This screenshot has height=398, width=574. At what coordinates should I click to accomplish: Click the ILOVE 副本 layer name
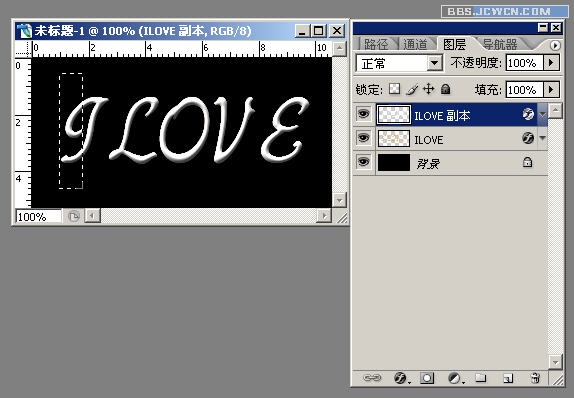pyautogui.click(x=442, y=116)
